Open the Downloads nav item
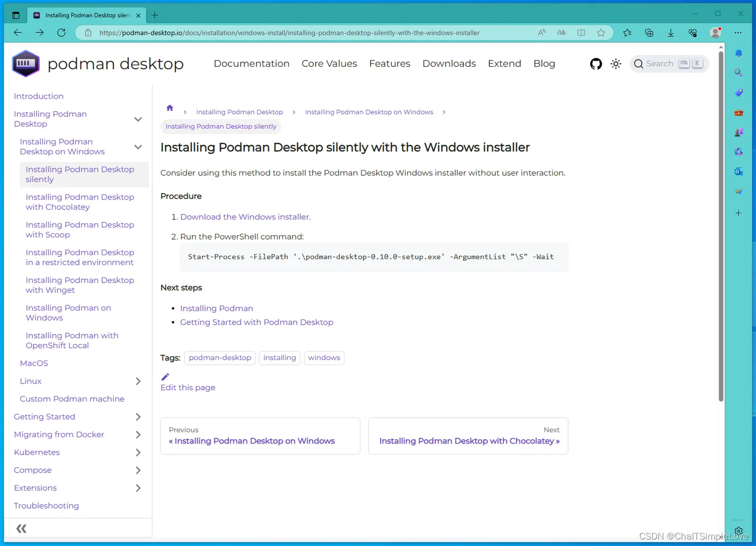This screenshot has width=756, height=546. point(449,64)
